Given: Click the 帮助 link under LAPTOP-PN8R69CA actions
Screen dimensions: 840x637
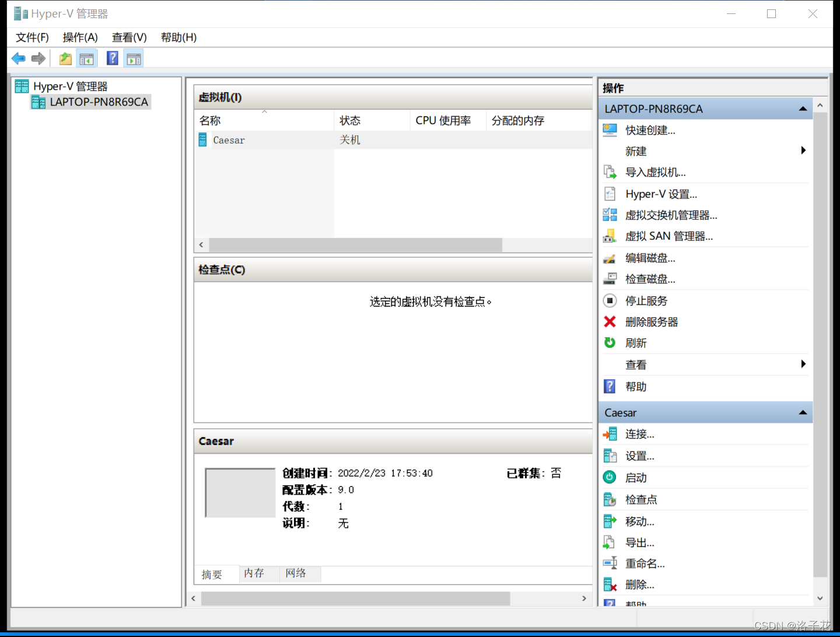Looking at the screenshot, I should (636, 387).
